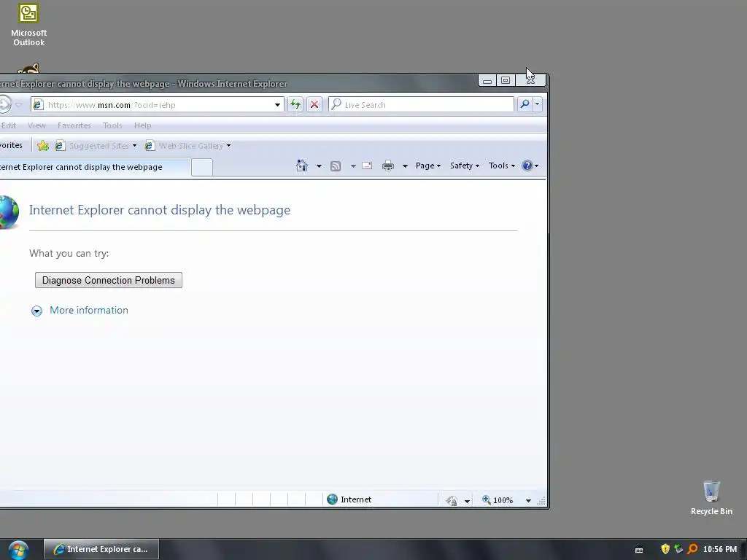The height and width of the screenshot is (560, 747).
Task: Click the Add to Favorites Bar star icon
Action: pos(43,146)
